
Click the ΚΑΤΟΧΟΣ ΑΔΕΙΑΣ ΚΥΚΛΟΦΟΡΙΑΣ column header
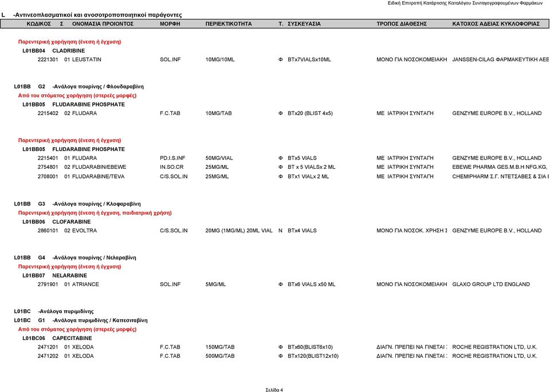point(496,24)
